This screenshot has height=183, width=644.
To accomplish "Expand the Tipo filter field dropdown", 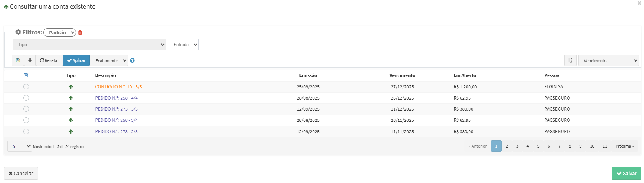I will point(89,45).
